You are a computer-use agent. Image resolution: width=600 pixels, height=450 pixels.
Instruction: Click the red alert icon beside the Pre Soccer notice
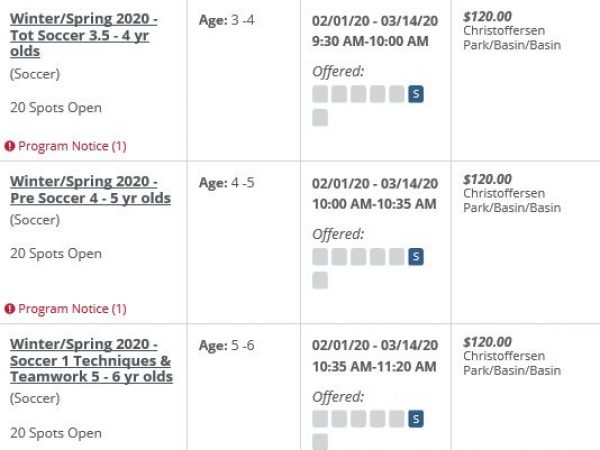click(x=10, y=308)
